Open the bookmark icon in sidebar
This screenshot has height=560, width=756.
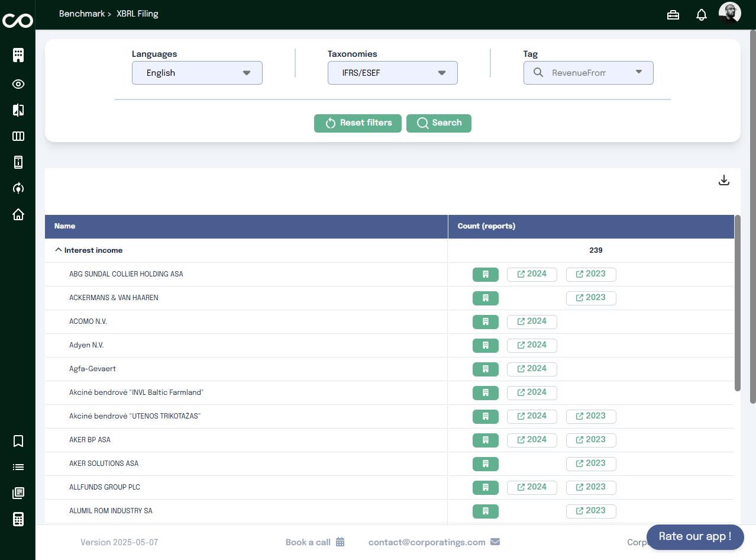(18, 441)
